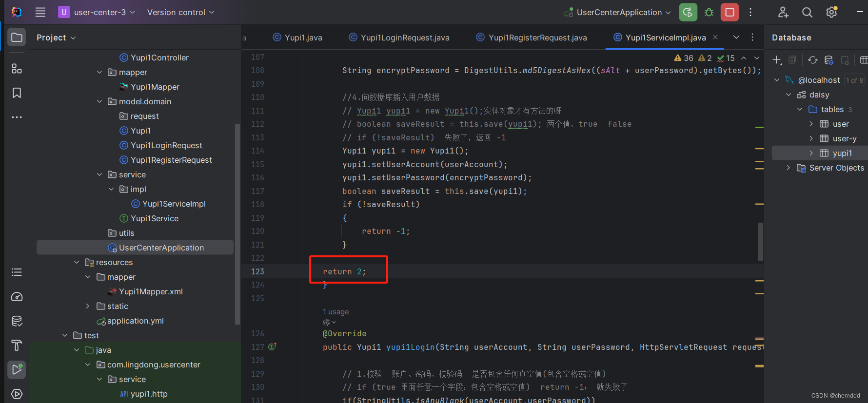Open the Profiler gauge tool window

(x=17, y=297)
